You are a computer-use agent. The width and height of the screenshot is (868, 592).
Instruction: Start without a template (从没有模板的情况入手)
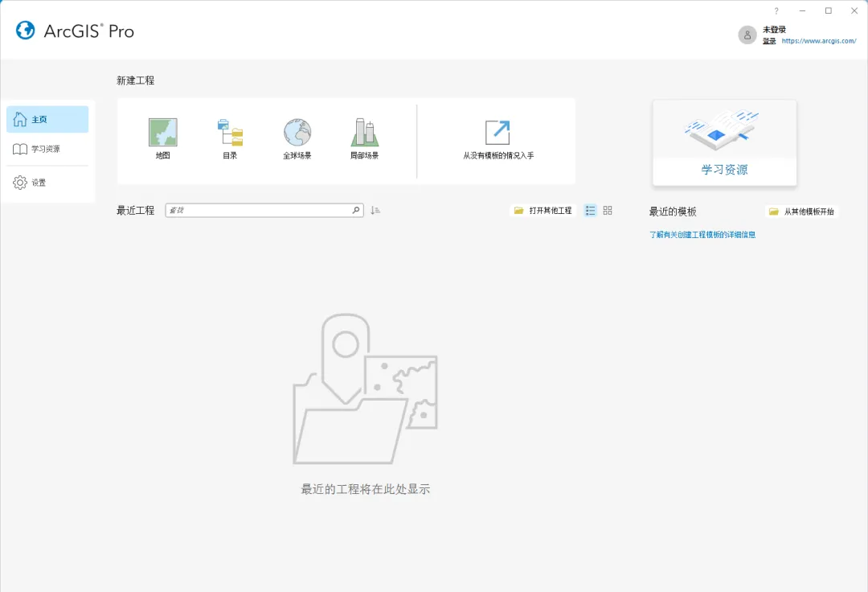click(498, 140)
